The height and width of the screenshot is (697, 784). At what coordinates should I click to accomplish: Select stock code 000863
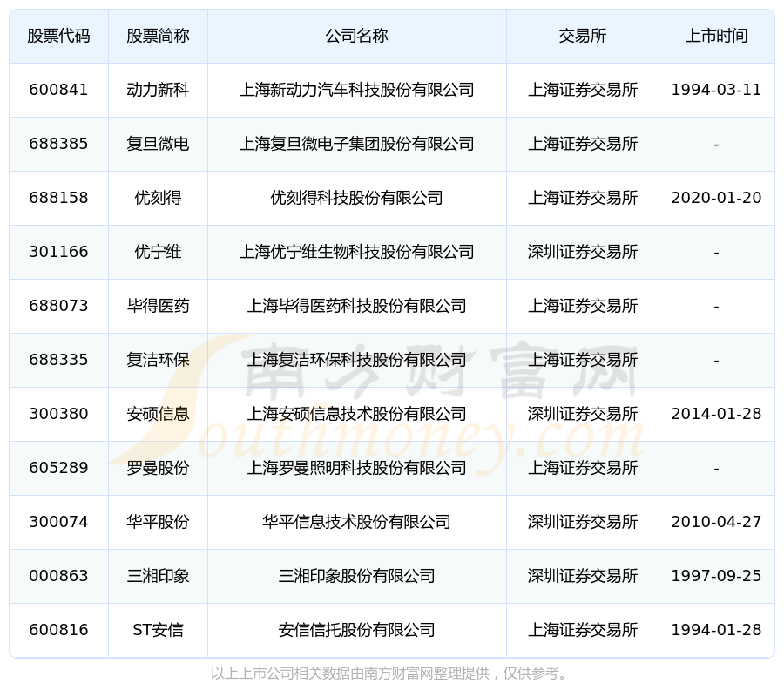tap(58, 576)
